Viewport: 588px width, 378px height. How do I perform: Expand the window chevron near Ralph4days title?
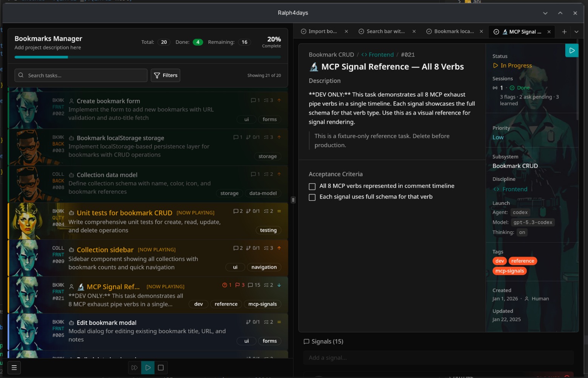pos(545,13)
